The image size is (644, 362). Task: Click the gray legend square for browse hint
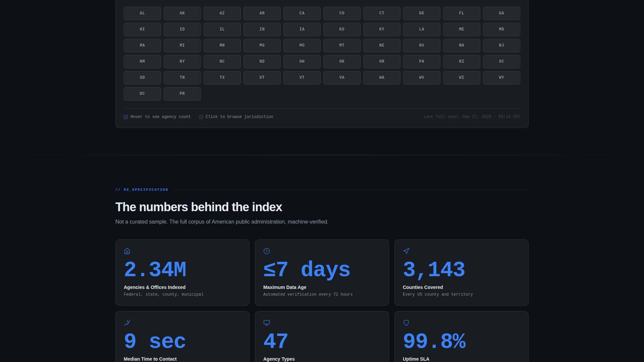[x=201, y=117]
